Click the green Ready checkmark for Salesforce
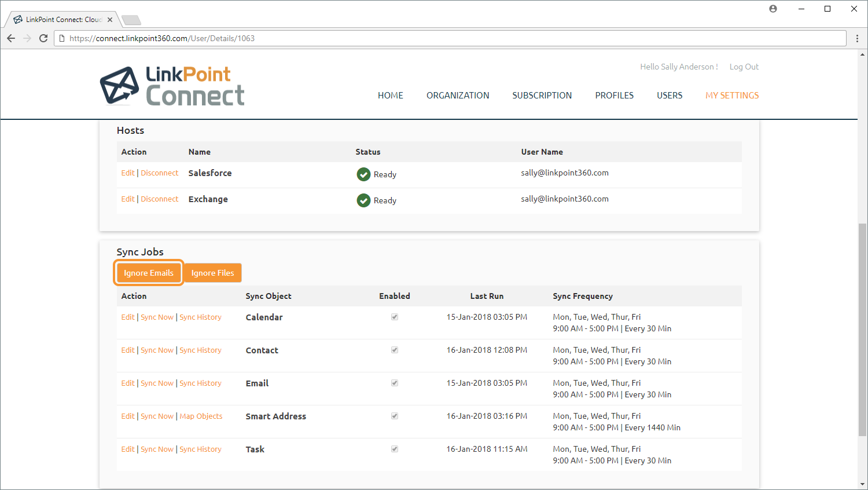The width and height of the screenshot is (868, 490). [x=363, y=174]
